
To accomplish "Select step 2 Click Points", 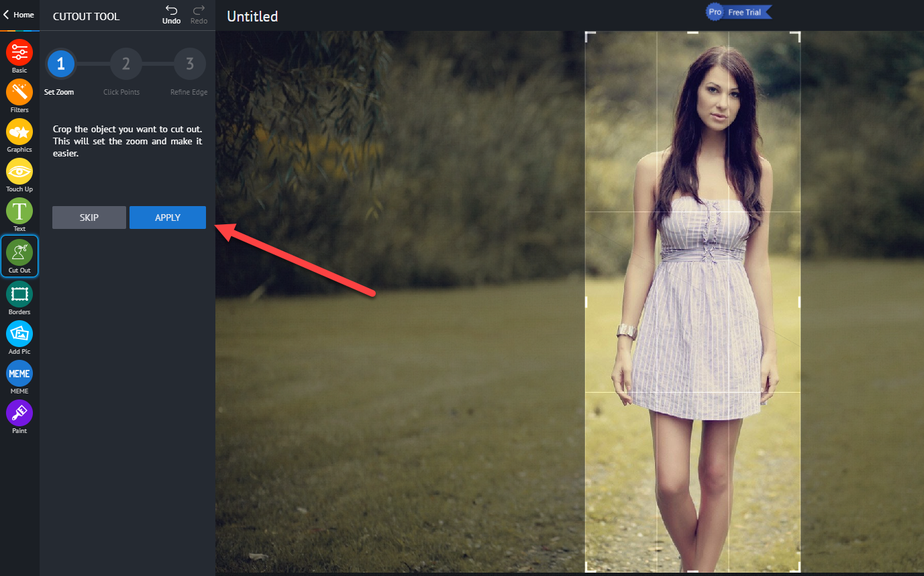I will (x=126, y=64).
